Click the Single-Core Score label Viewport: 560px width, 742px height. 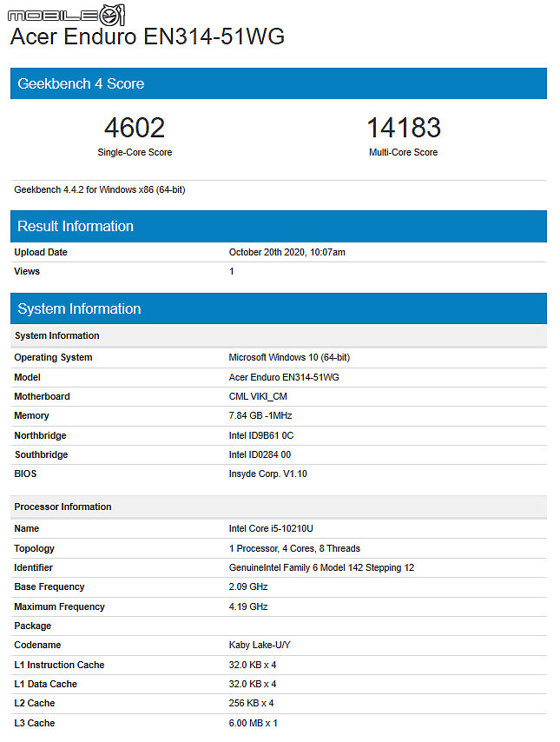coord(135,152)
